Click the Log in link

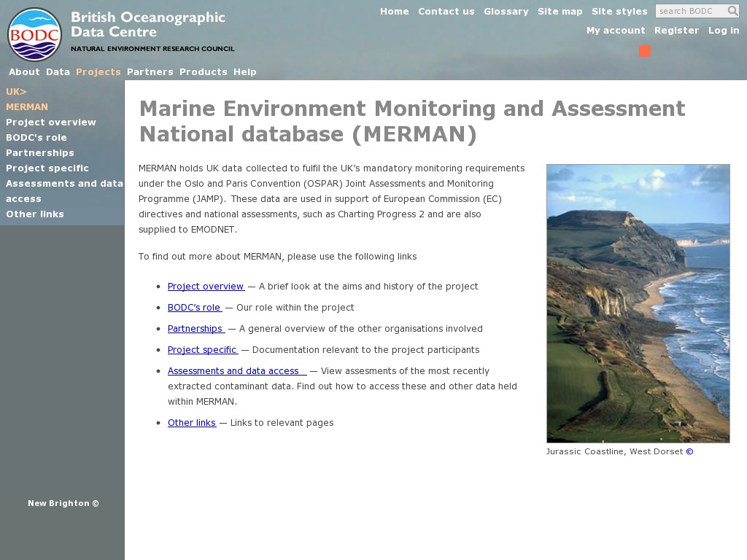click(x=724, y=31)
